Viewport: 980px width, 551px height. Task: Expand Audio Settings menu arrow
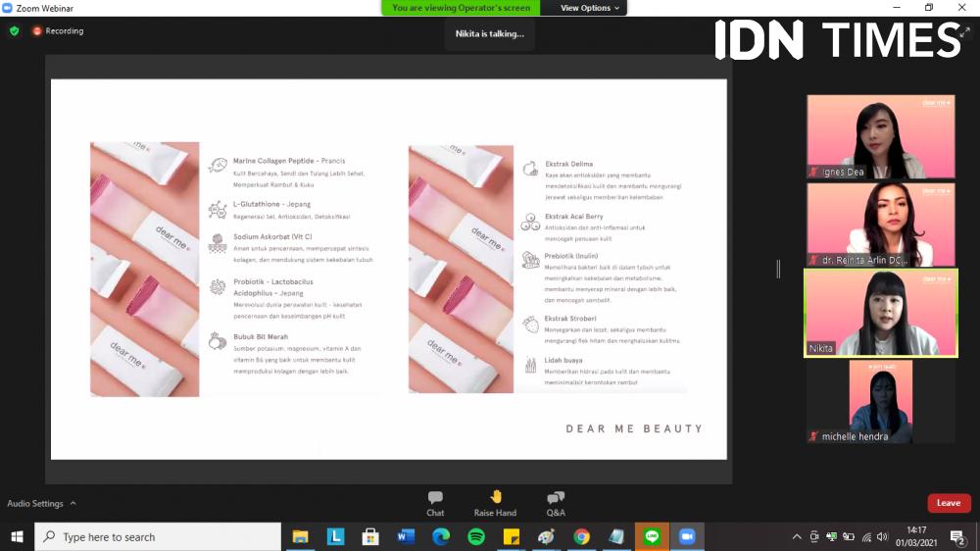click(x=73, y=503)
